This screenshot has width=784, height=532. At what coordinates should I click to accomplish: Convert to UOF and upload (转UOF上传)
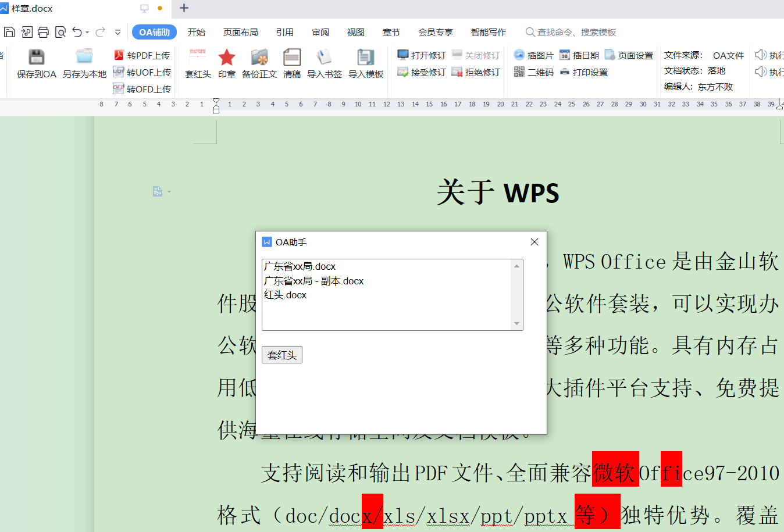[x=142, y=72]
